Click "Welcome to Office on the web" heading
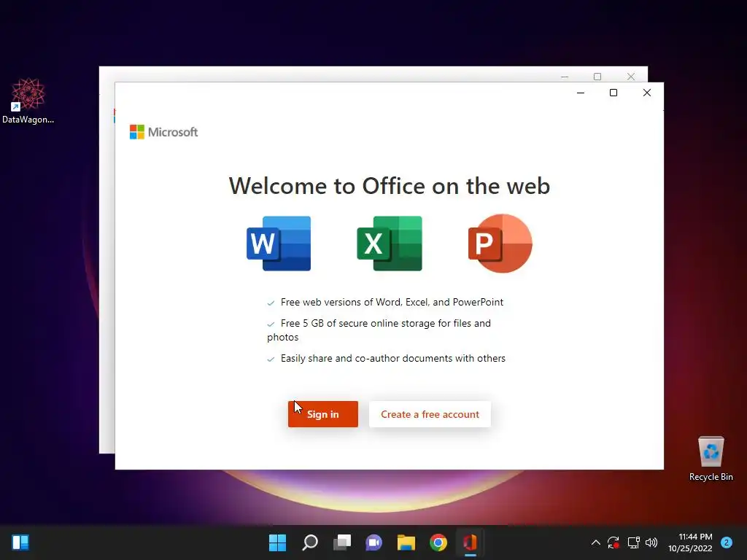 click(390, 186)
